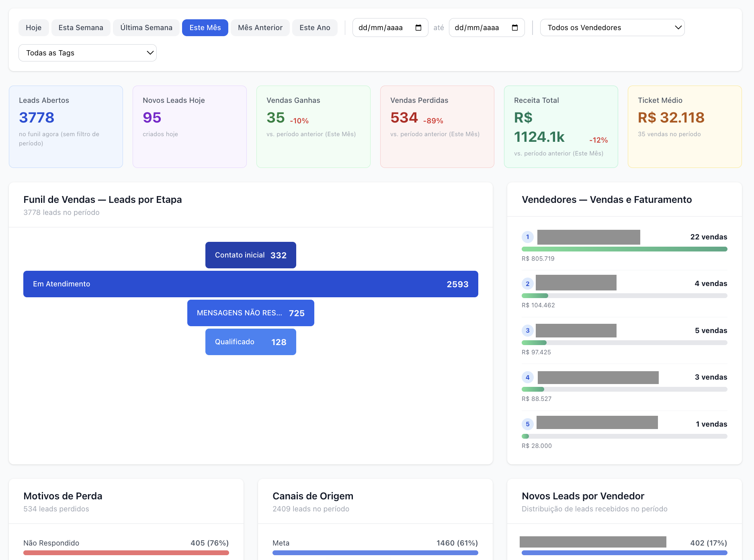Click the 'Motivos de Perda' heading
Image resolution: width=754 pixels, height=560 pixels.
(63, 496)
